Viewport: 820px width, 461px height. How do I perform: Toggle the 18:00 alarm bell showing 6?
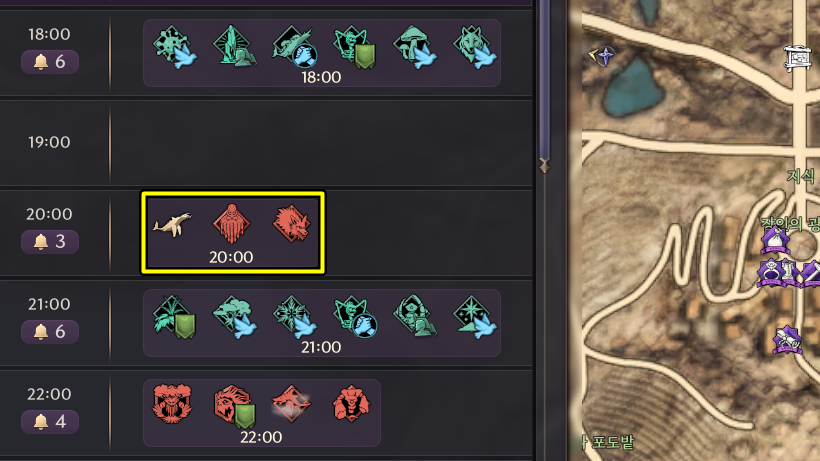click(x=50, y=62)
